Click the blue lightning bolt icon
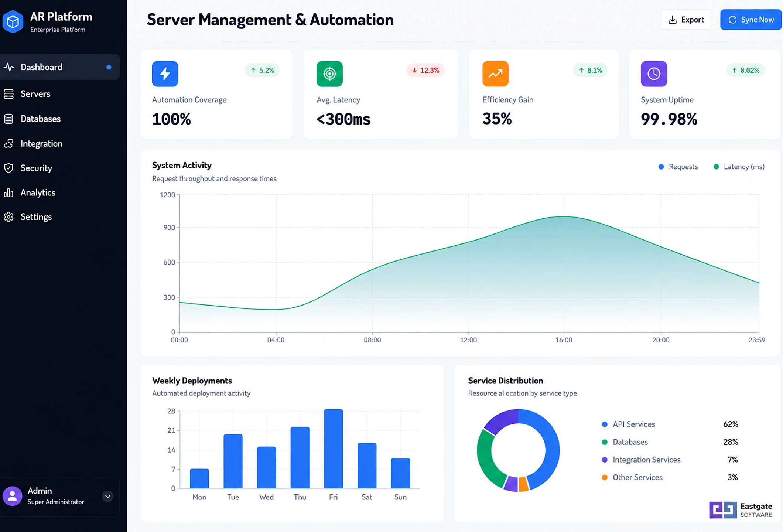783x532 pixels. point(165,74)
